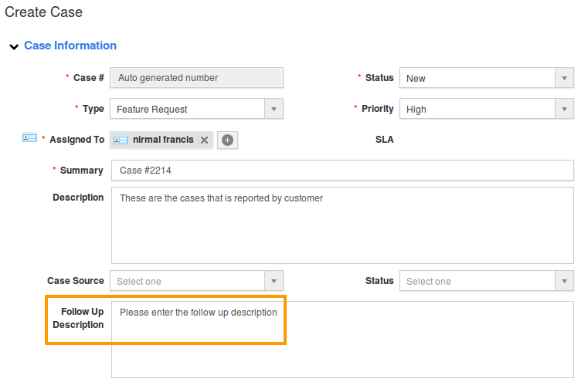Click the Summary field containing Case #2214

342,170
